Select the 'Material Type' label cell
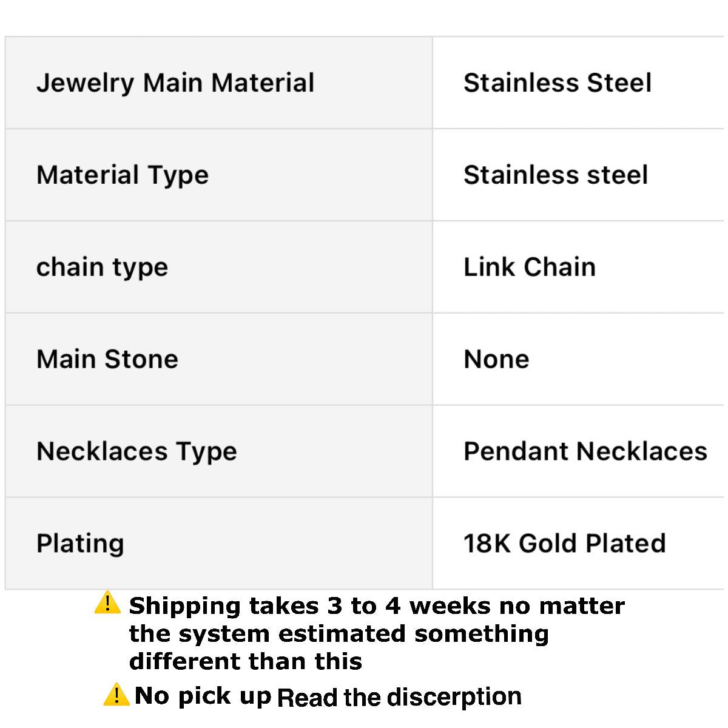 click(x=123, y=175)
